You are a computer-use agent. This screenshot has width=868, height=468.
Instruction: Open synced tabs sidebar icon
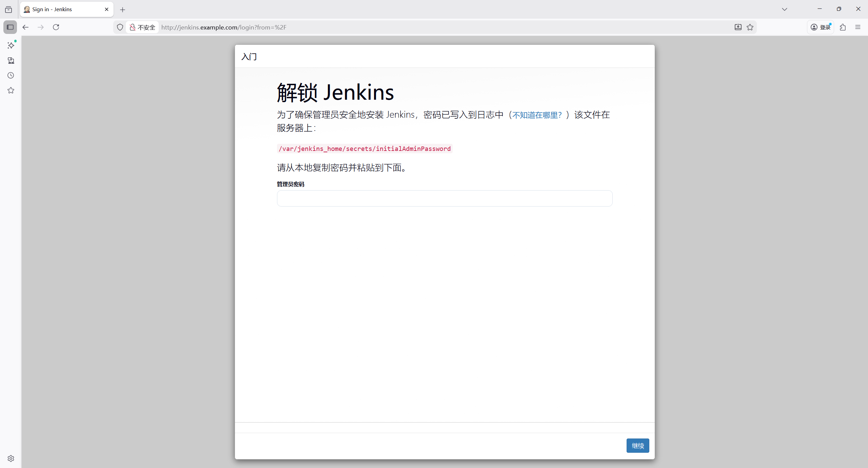coord(11,60)
